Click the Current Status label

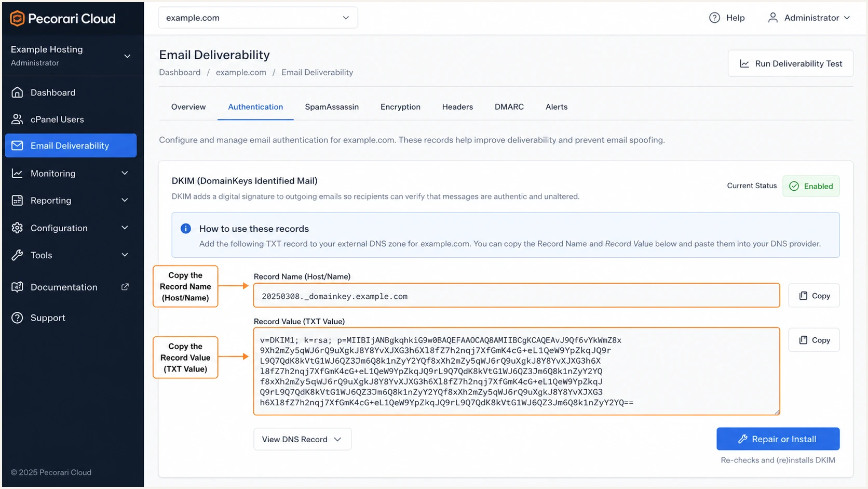pos(752,186)
